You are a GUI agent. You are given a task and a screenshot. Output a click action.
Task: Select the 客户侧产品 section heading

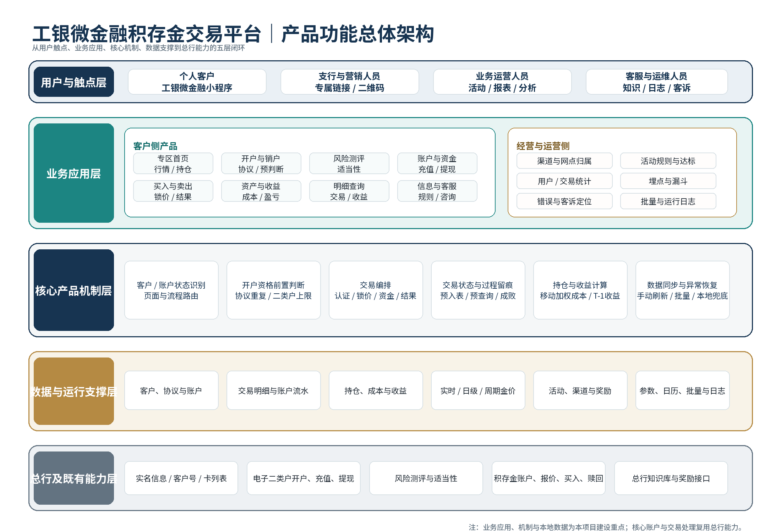(155, 146)
